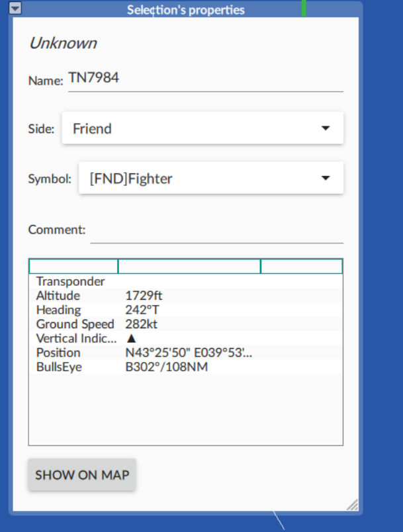Image resolution: width=403 pixels, height=532 pixels.
Task: Collapse the Selection's properties panel arrow
Action: 15,8
